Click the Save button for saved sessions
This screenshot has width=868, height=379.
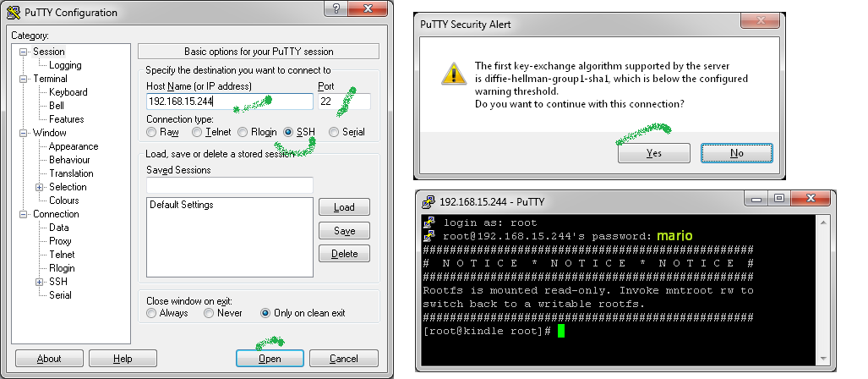click(x=344, y=230)
